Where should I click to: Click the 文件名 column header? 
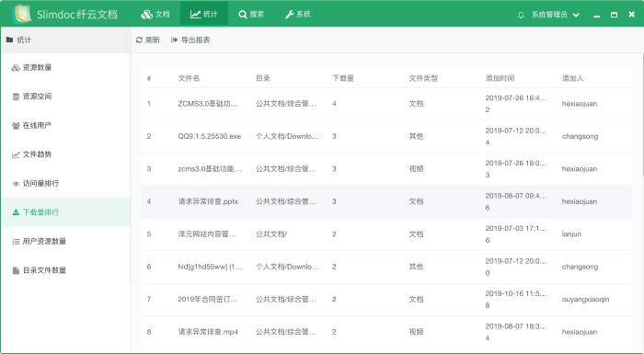[189, 78]
